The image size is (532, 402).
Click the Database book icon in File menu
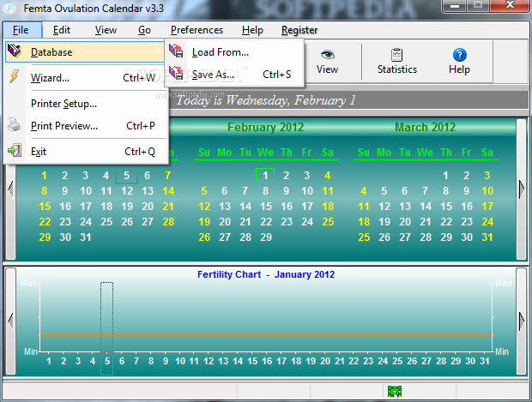[x=15, y=51]
